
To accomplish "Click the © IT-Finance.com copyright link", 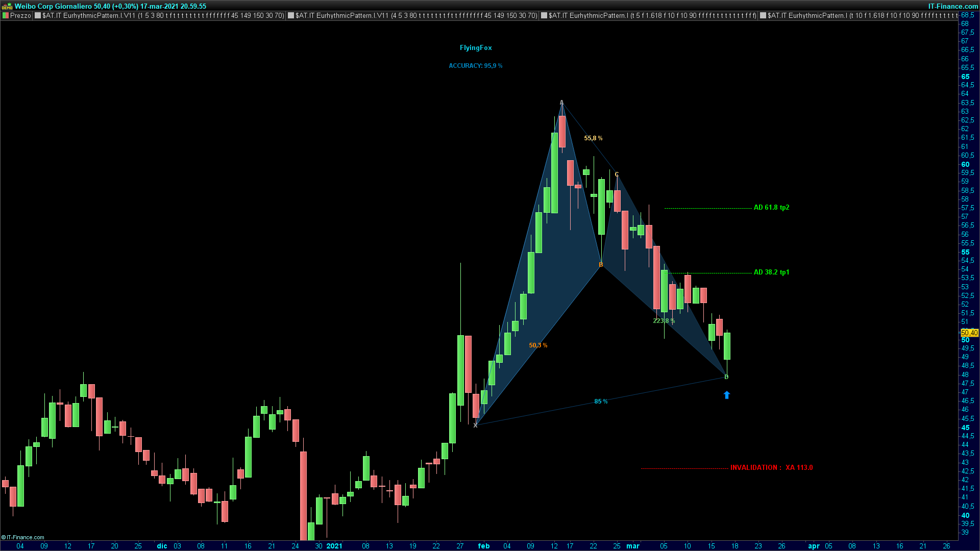I will click(x=23, y=537).
